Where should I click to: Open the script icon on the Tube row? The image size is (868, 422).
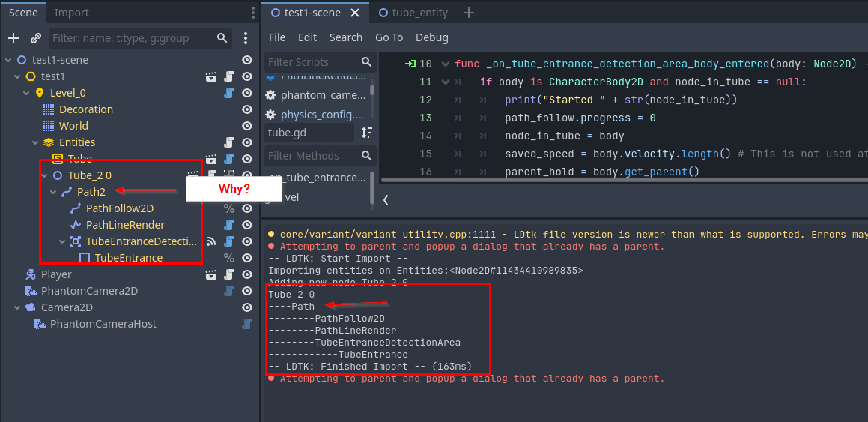click(228, 159)
